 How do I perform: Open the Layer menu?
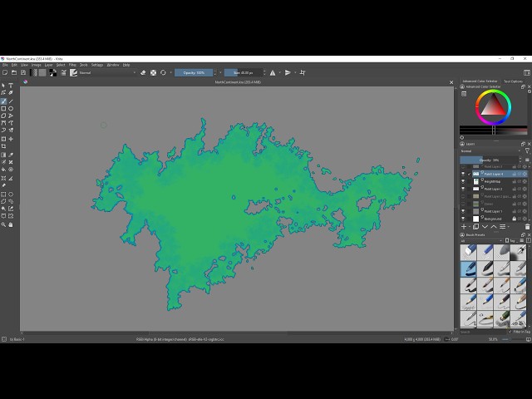click(x=48, y=65)
